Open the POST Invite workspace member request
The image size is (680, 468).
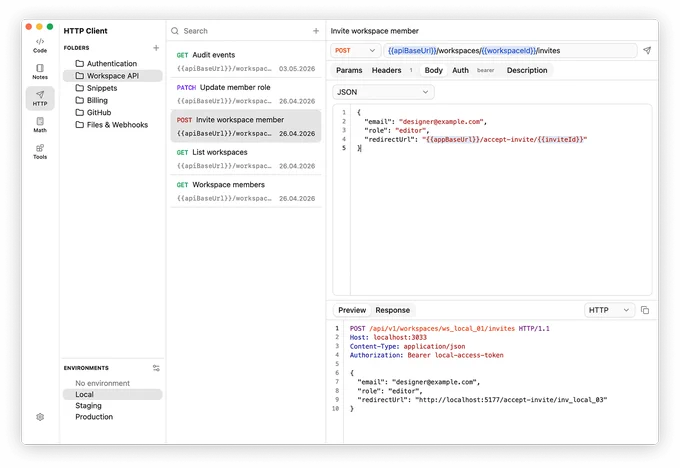[246, 126]
